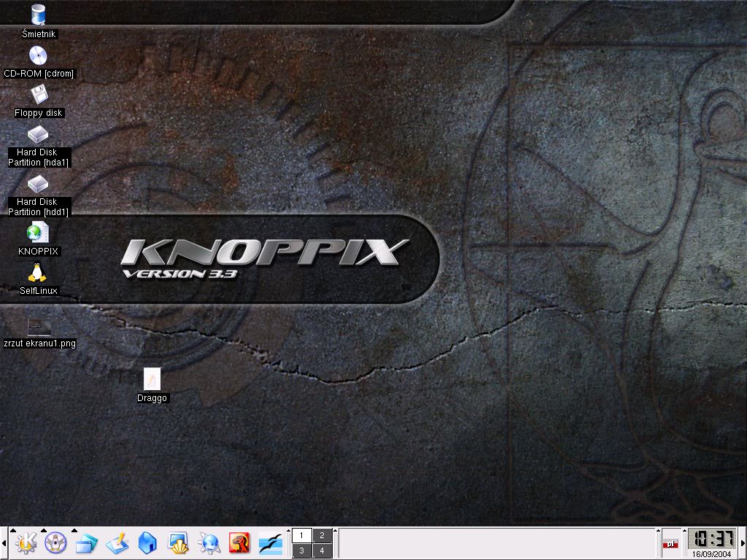This screenshot has height=560, width=747.
Task: Select the CD-ROM [cdrom] desktop icon
Action: pos(38,55)
